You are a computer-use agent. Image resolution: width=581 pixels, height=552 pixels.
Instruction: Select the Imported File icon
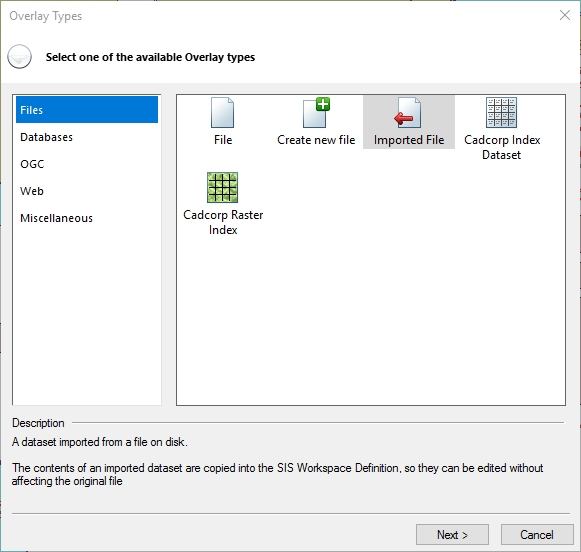[x=408, y=113]
